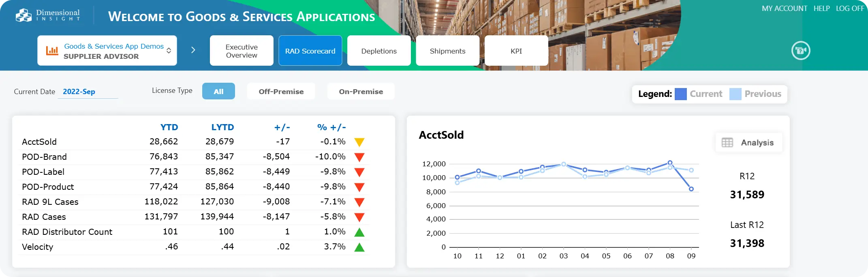Click the Dimensional Insight logo
868x277 pixels.
pos(47,15)
